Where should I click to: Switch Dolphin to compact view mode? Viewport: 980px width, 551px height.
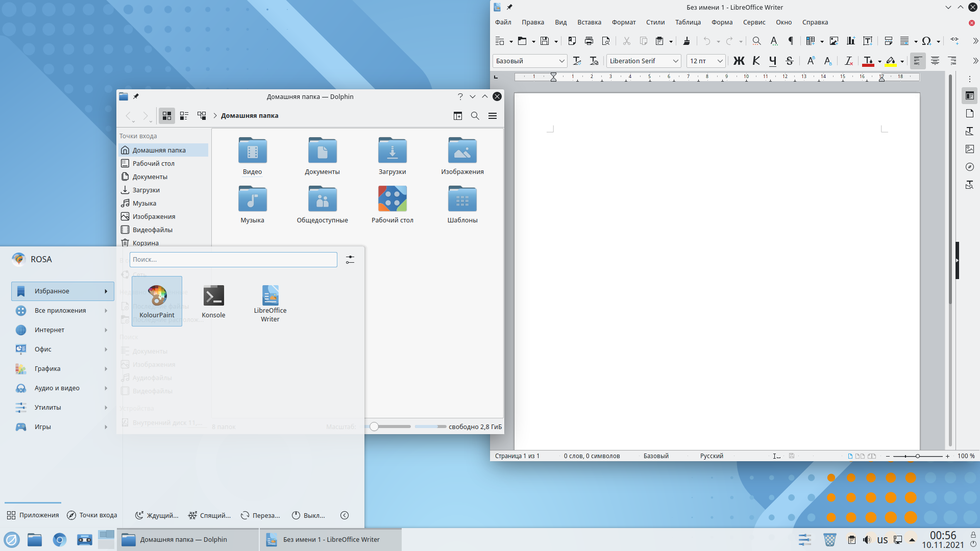tap(184, 116)
